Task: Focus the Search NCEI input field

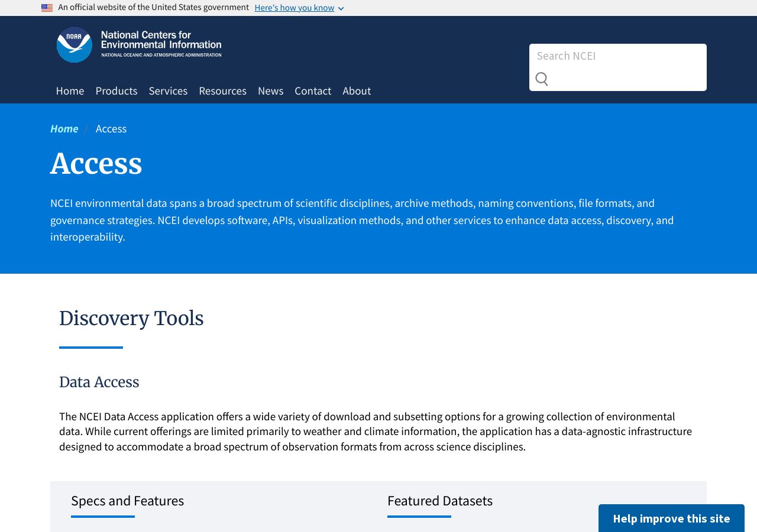Action: coord(618,56)
